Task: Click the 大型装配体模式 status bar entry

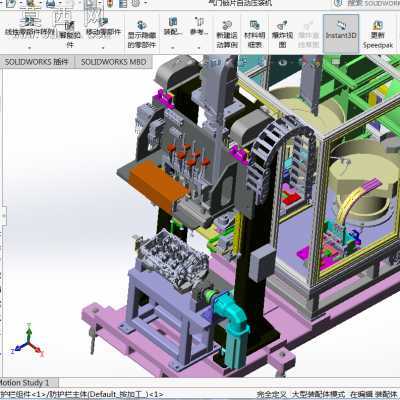Action: (x=317, y=394)
